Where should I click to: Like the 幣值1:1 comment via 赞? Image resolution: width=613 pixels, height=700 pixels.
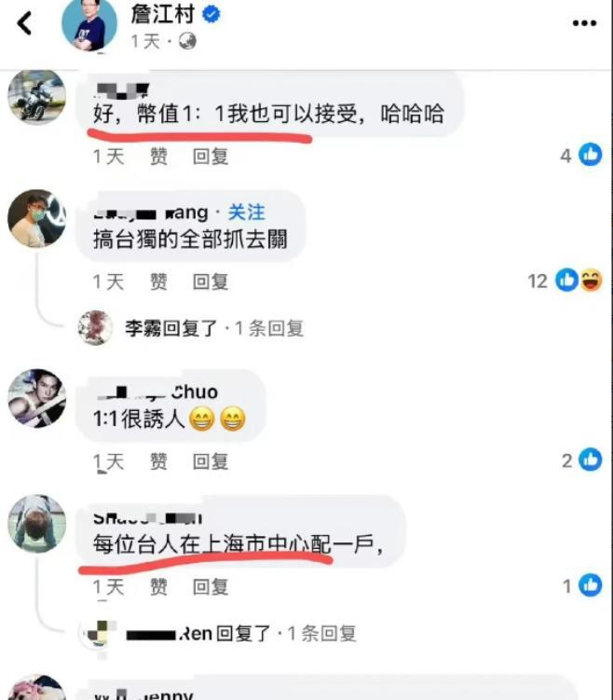(x=158, y=157)
